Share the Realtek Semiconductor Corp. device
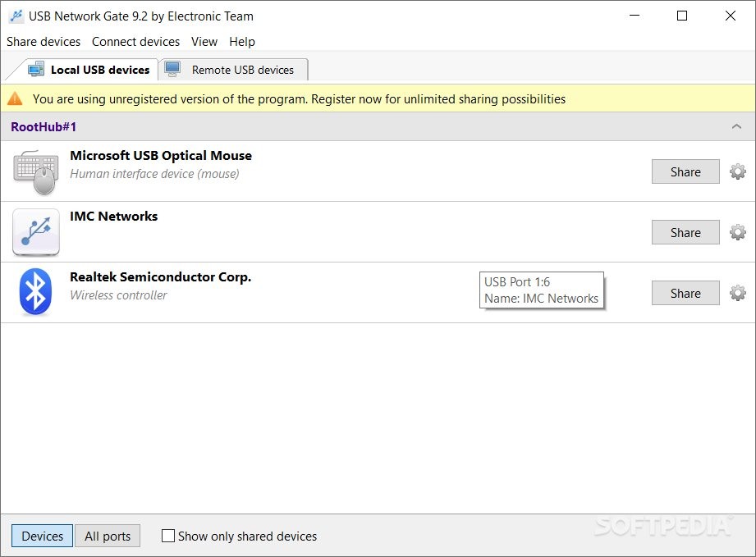Viewport: 756px width, 557px height. pyautogui.click(x=685, y=293)
